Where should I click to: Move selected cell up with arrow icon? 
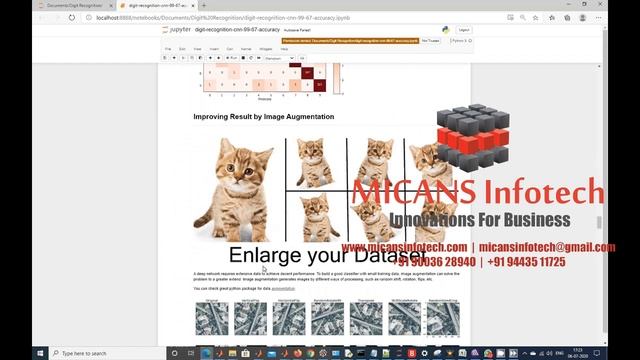pos(210,58)
